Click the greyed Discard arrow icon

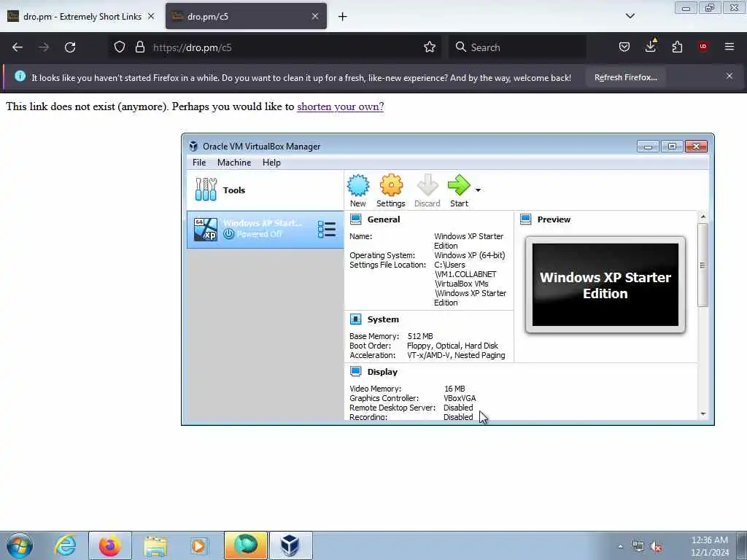click(x=427, y=185)
